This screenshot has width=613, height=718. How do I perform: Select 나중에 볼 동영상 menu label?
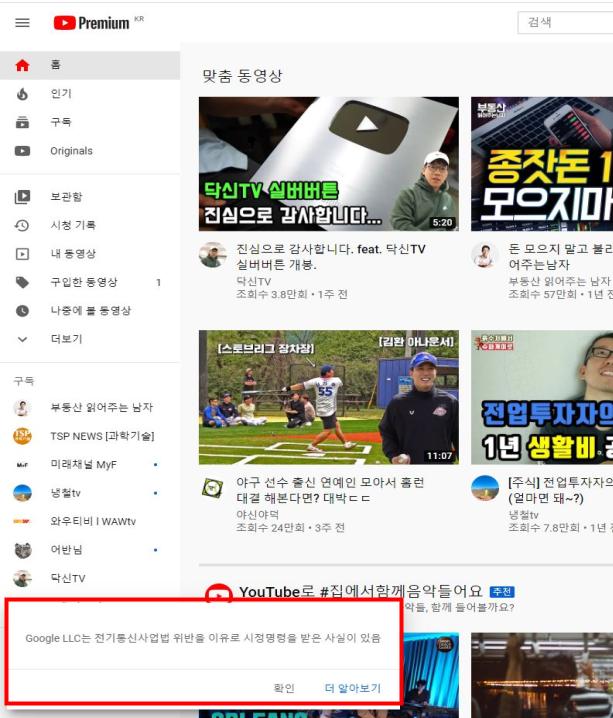tap(91, 310)
